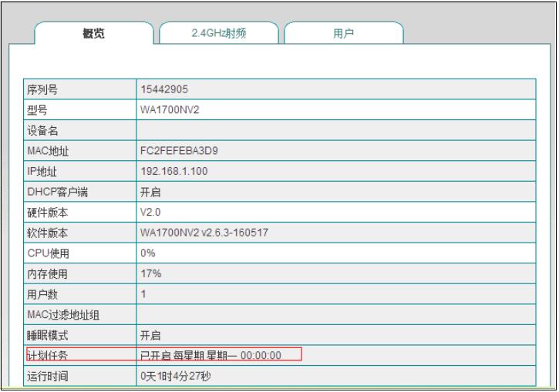Select the 软件版本 label cell
The height and width of the screenshot is (392, 559).
pyautogui.click(x=80, y=233)
